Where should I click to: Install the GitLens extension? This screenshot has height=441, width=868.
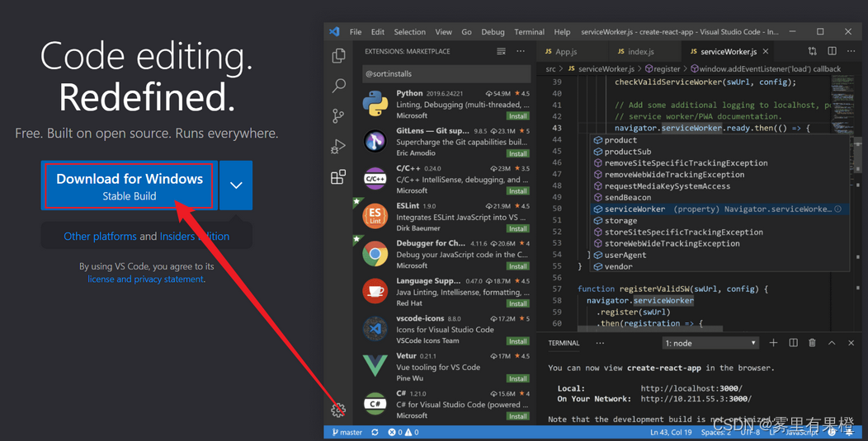[x=517, y=154]
